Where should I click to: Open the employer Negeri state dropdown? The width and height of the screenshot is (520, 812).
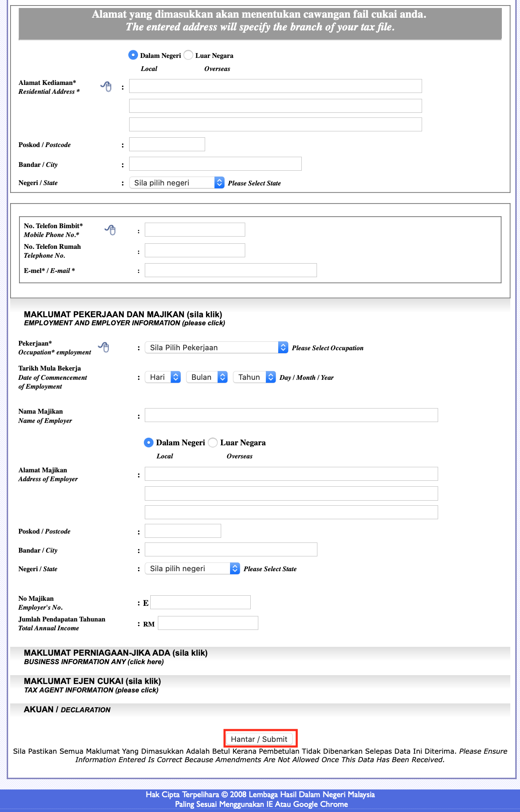tap(192, 569)
